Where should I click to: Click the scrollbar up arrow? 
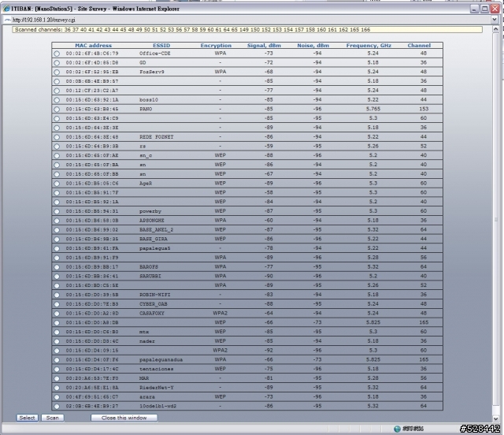495,29
